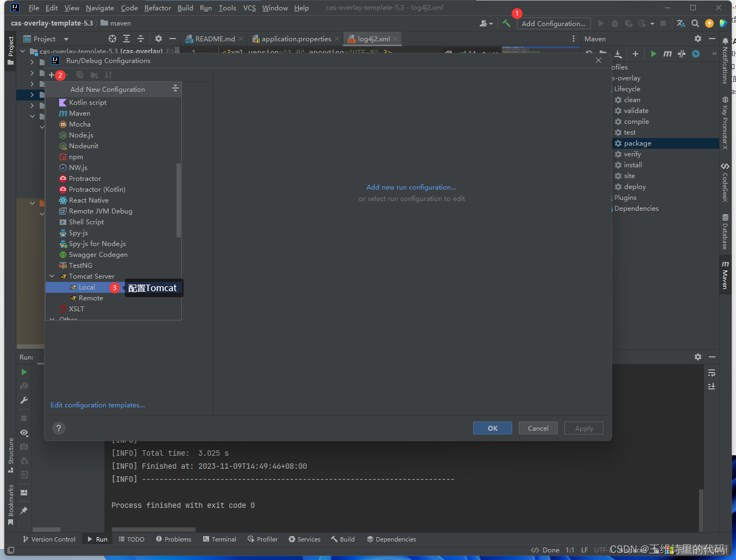Click Run console horizontal scrollbar
Image resolution: width=736 pixels, height=560 pixels.
click(x=154, y=529)
